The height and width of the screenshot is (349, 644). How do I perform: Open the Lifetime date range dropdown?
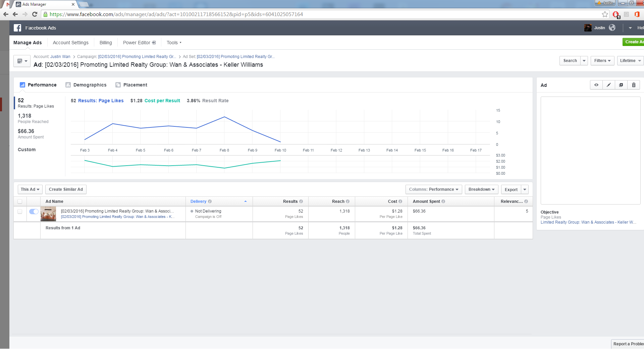click(630, 61)
